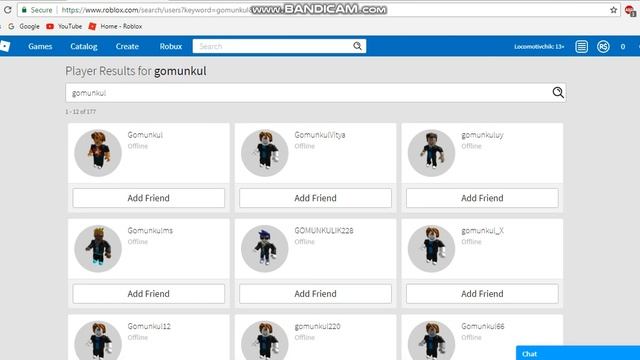Open the Catalog menu
Viewport: 640px width, 360px height.
(x=84, y=46)
